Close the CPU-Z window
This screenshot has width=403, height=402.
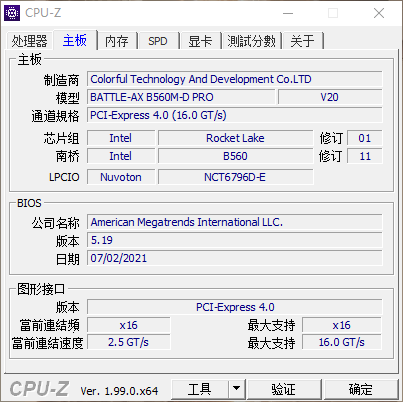click(379, 13)
